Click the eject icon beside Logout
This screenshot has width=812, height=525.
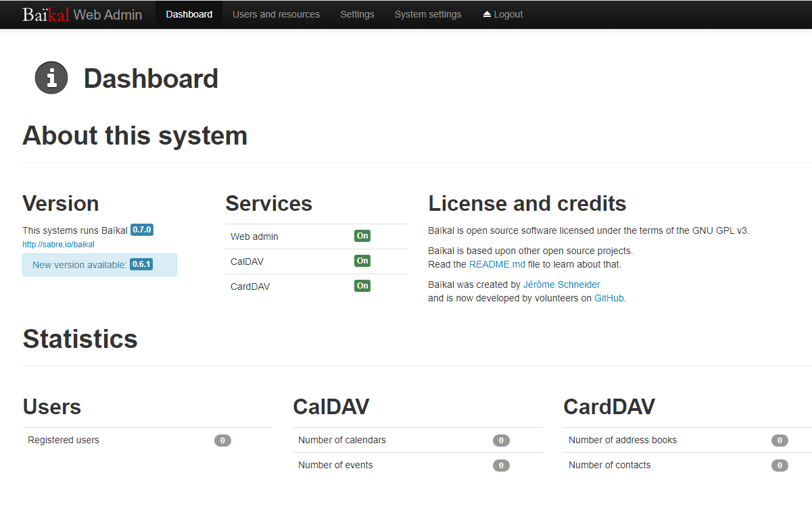point(487,14)
